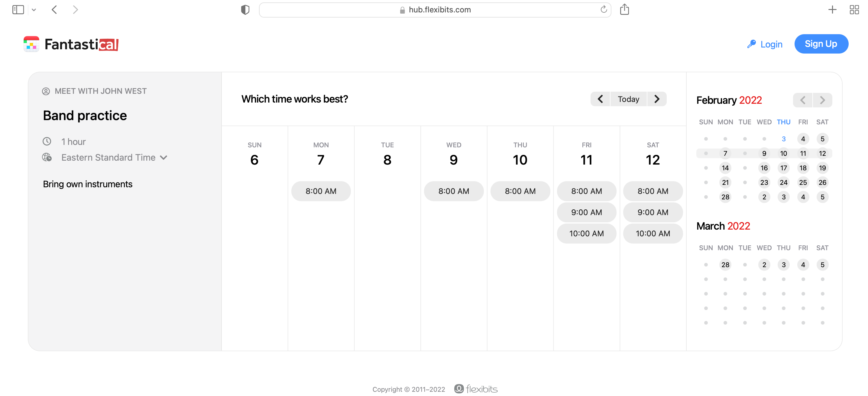868x396 pixels.
Task: Click the Fantastical logo icon
Action: 31,44
